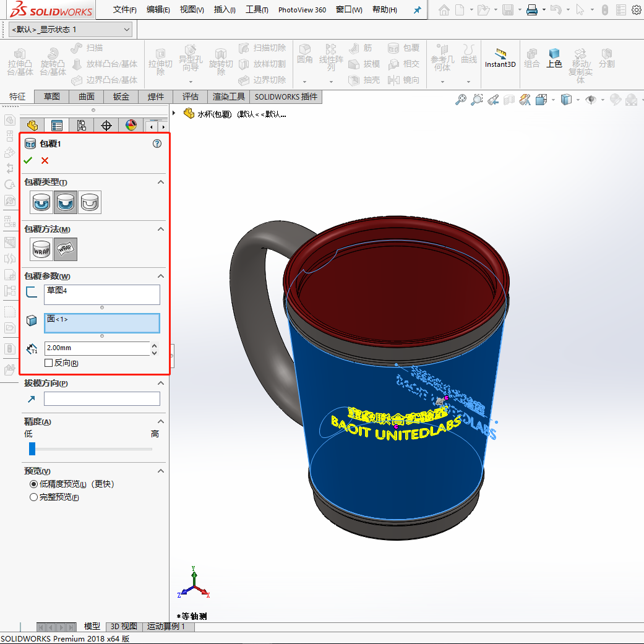Open help for the 包覆1 property panel
The width and height of the screenshot is (644, 644).
pyautogui.click(x=157, y=144)
